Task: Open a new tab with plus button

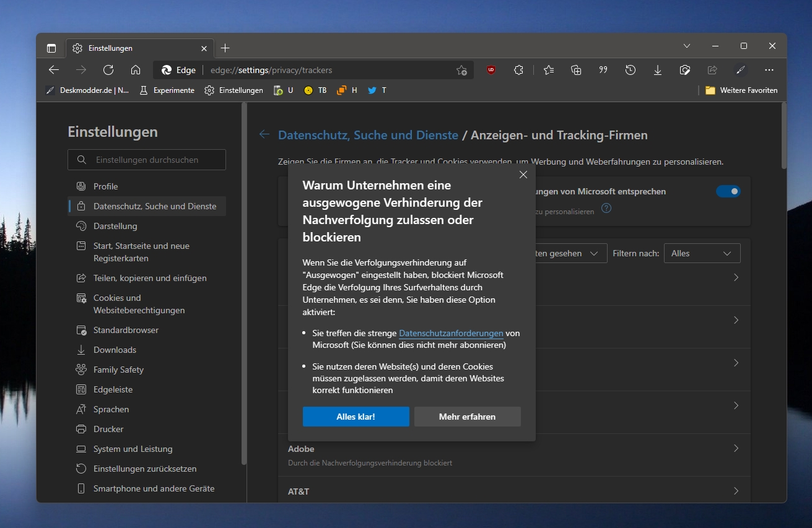Action: coord(225,48)
